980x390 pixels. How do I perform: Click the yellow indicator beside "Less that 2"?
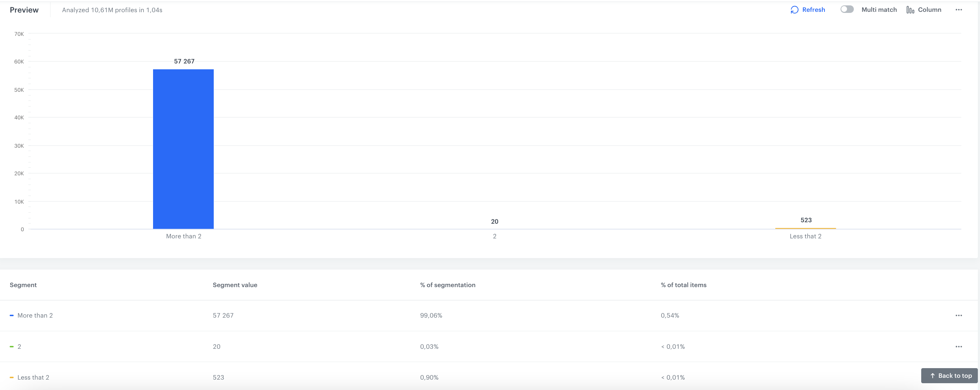tap(12, 377)
